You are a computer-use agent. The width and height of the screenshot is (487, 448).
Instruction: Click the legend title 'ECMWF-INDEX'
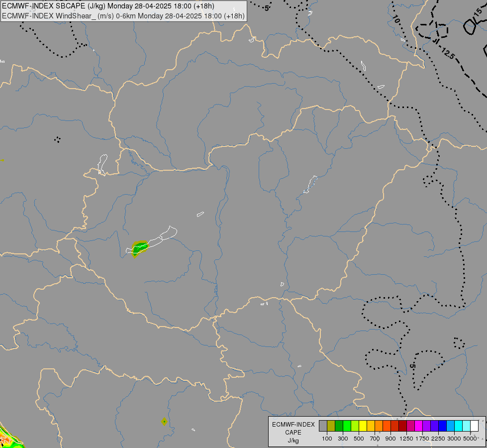click(293, 425)
